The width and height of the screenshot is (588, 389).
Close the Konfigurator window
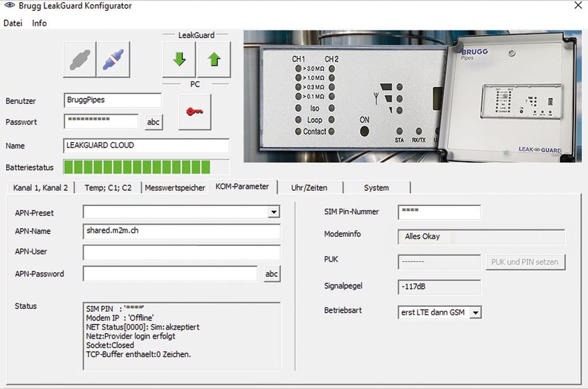coord(578,6)
